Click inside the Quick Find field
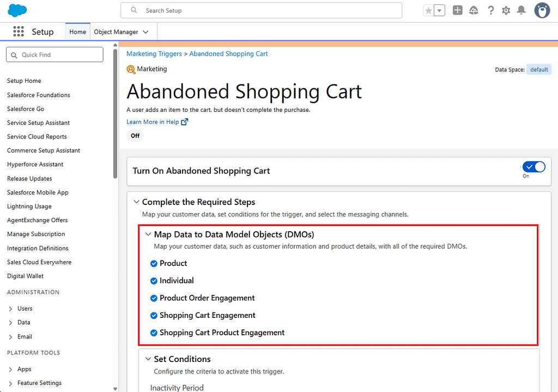The image size is (558, 392). click(54, 55)
